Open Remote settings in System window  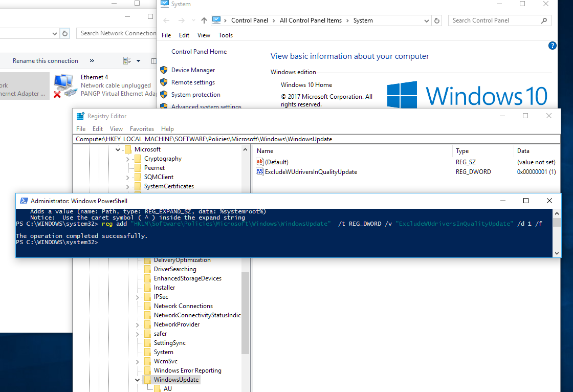[x=193, y=82]
